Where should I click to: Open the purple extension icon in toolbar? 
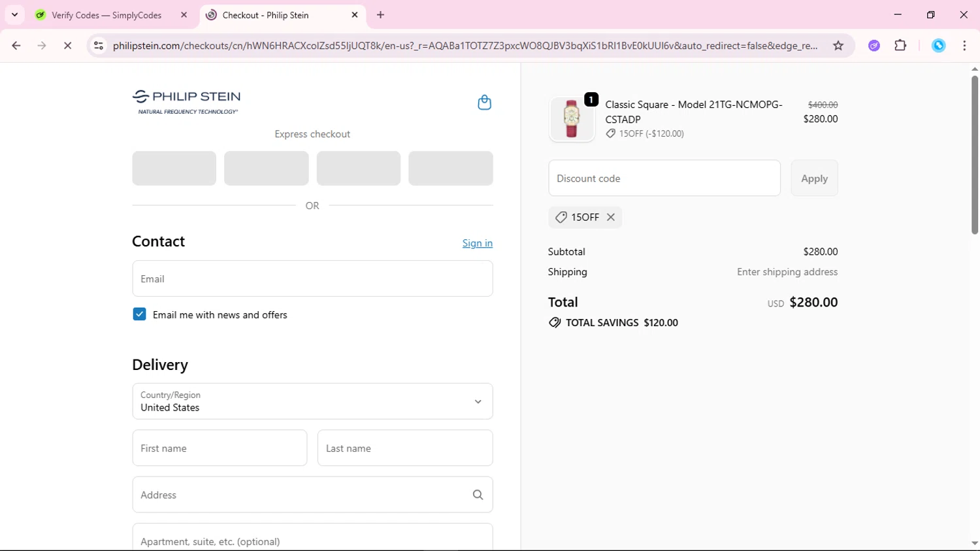click(874, 46)
